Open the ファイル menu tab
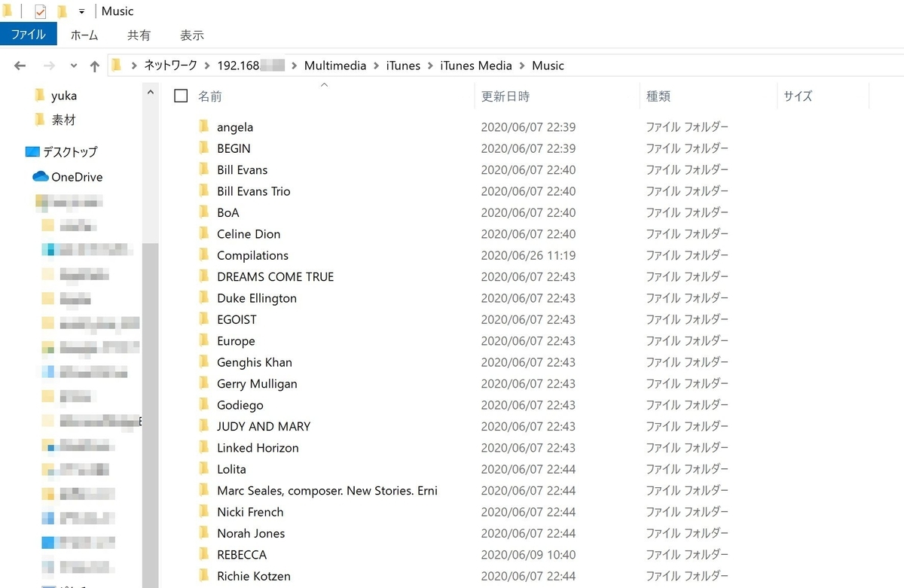Screen dimensions: 904x588 [29, 35]
